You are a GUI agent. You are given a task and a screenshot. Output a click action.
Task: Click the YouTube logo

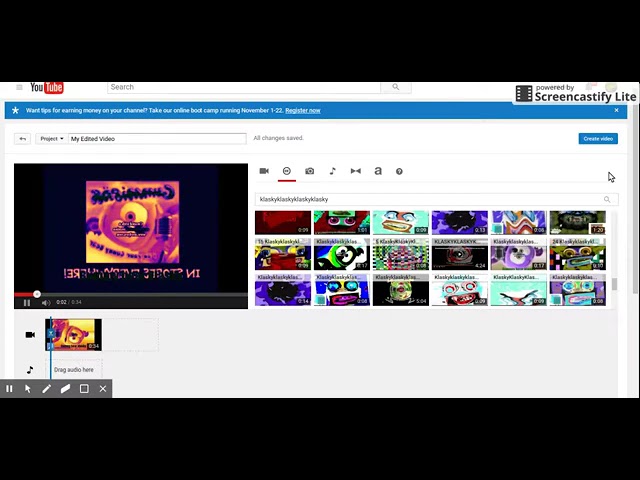coord(47,87)
